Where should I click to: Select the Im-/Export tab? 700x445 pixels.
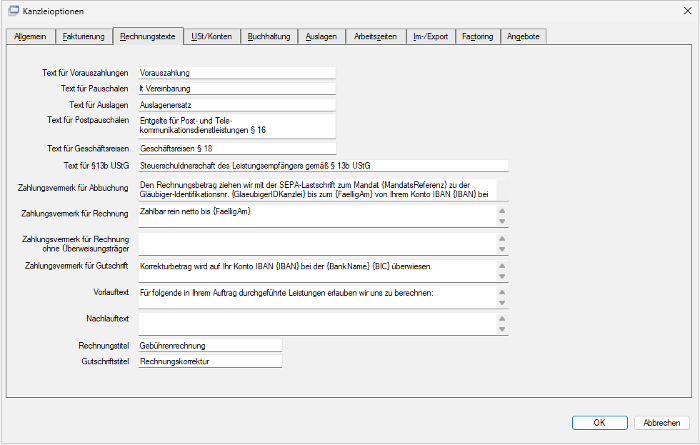tap(430, 37)
